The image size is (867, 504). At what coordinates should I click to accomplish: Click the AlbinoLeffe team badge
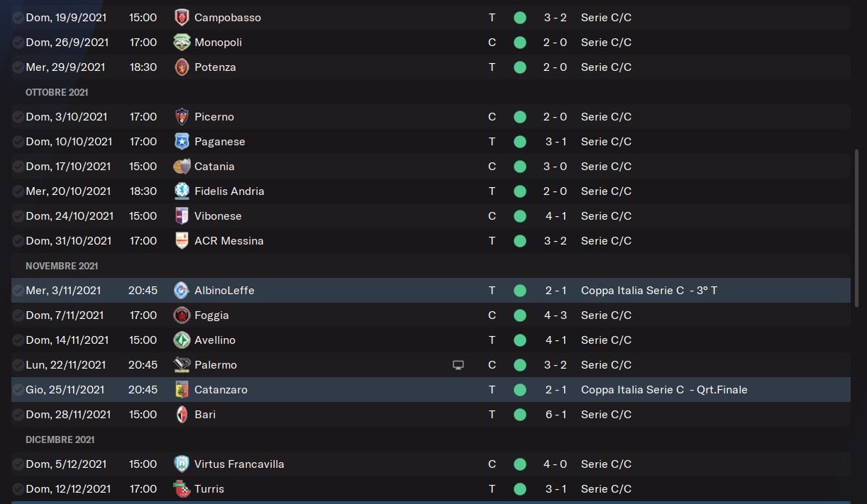click(x=182, y=291)
